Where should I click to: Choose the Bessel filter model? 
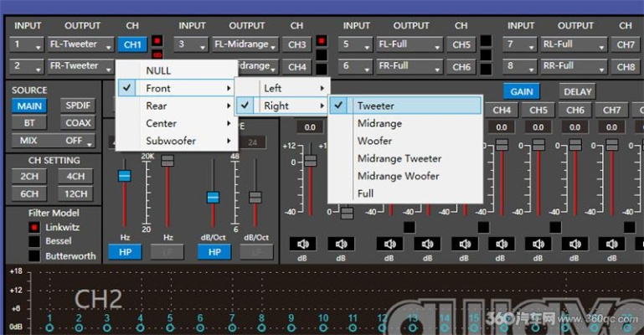pyautogui.click(x=34, y=242)
